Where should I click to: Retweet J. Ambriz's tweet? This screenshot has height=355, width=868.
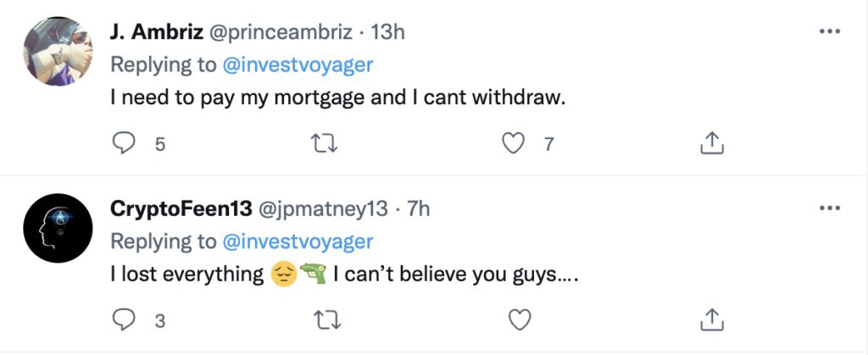tap(325, 144)
